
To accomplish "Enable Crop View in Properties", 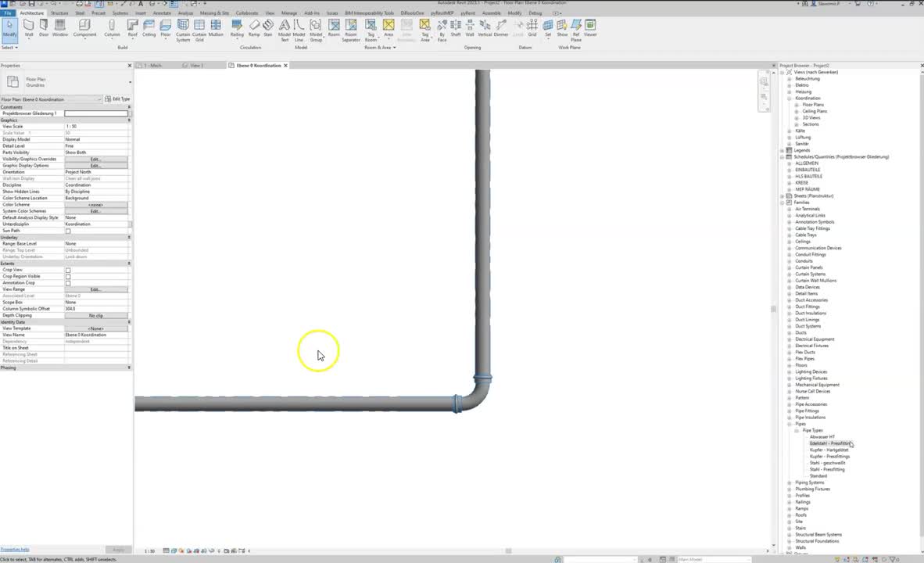I will pos(68,269).
